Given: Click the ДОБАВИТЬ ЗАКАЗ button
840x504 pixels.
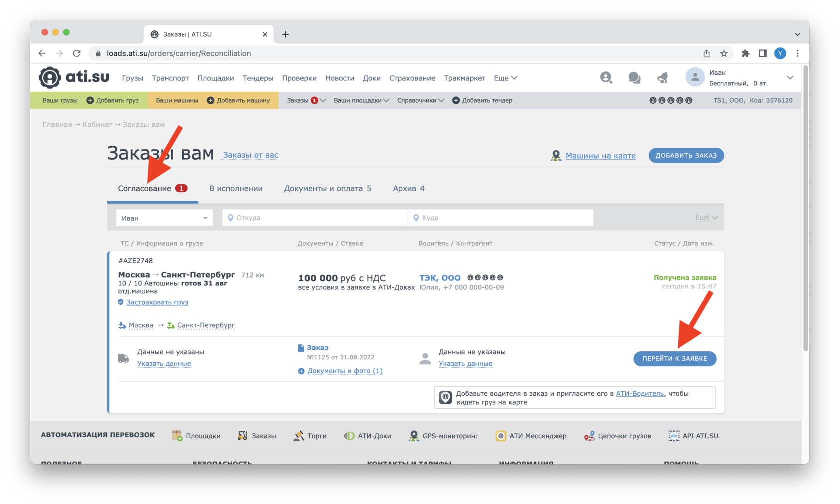Looking at the screenshot, I should coord(686,155).
